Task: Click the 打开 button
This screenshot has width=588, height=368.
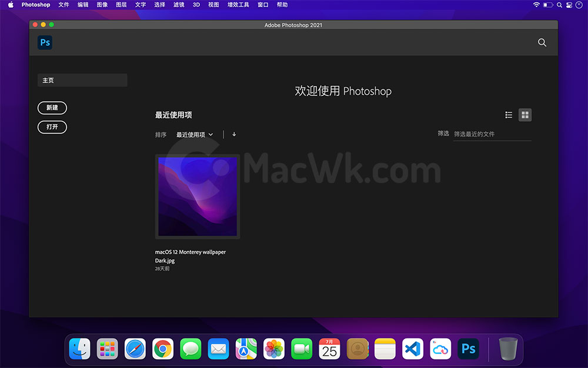Action: [52, 127]
